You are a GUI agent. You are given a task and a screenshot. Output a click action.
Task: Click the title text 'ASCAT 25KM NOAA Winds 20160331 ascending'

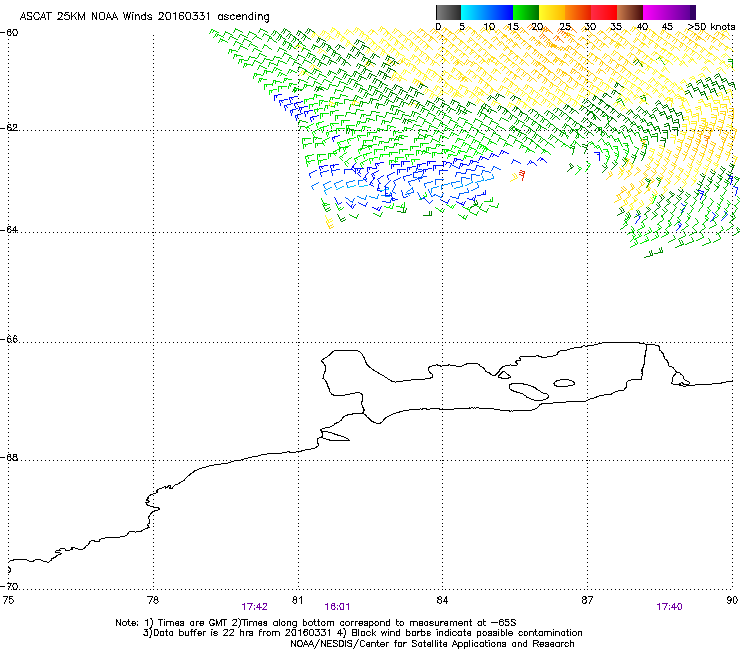144,16
